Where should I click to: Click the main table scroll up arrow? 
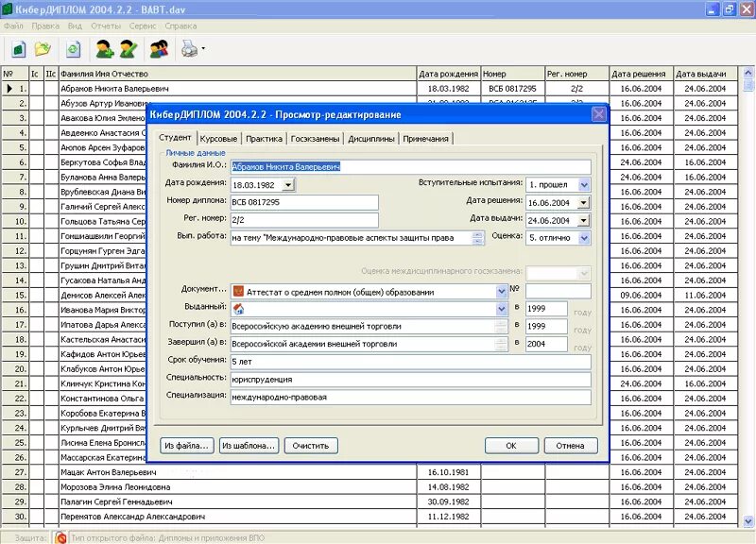pyautogui.click(x=747, y=74)
